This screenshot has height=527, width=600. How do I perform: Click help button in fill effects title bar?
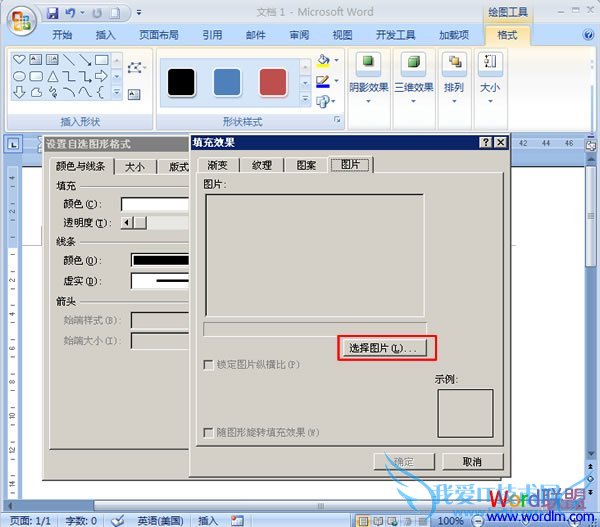point(486,143)
